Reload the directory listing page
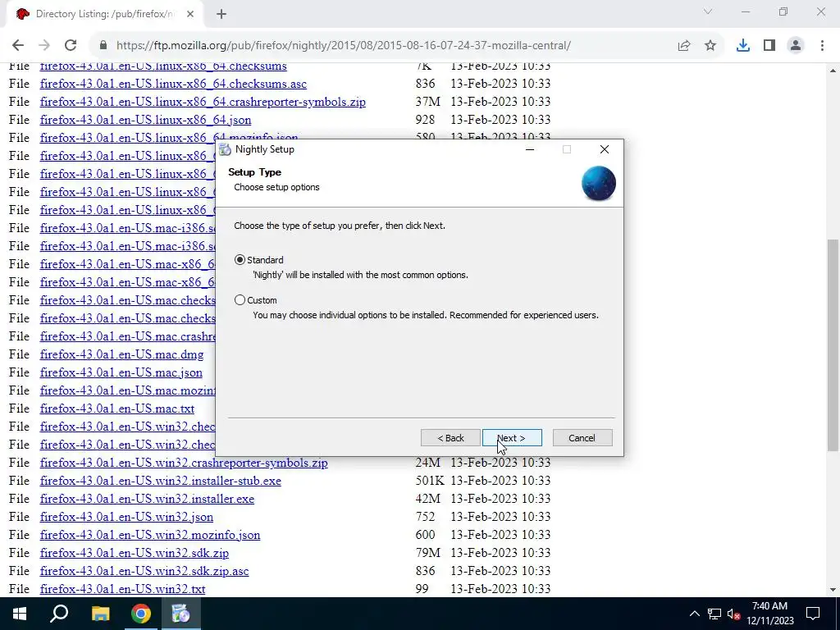The height and width of the screenshot is (630, 840). click(x=71, y=46)
